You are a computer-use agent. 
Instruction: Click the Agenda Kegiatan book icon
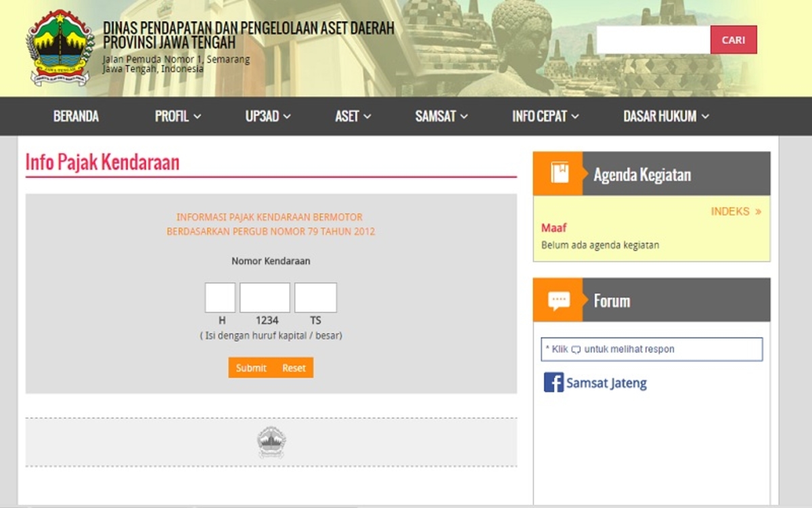pos(559,173)
